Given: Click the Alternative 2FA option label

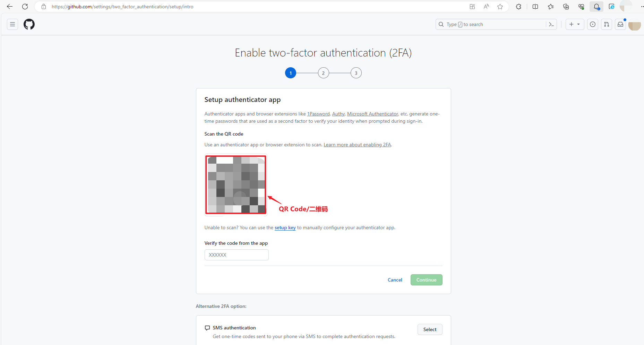Looking at the screenshot, I should pyautogui.click(x=221, y=306).
